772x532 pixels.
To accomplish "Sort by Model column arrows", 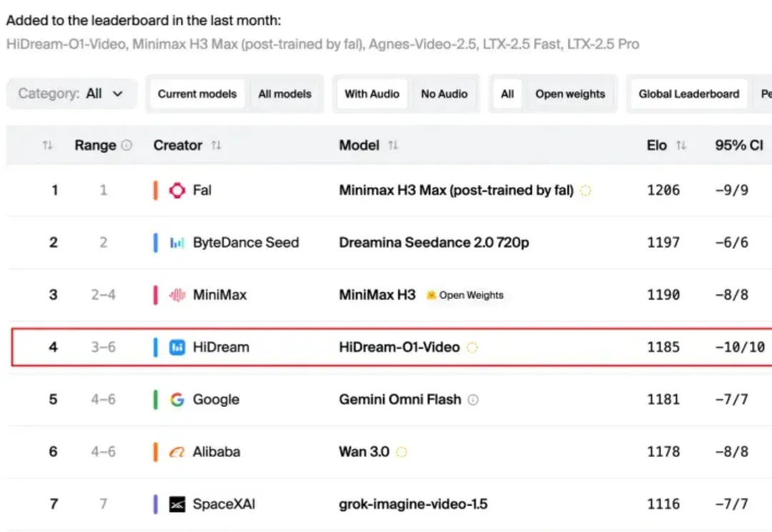I will [393, 145].
